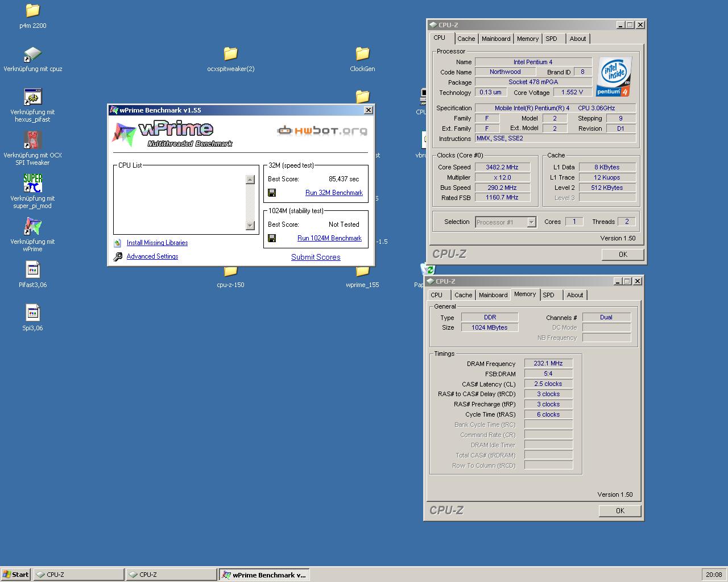Open the Pifast3,06 file icon

(32, 270)
